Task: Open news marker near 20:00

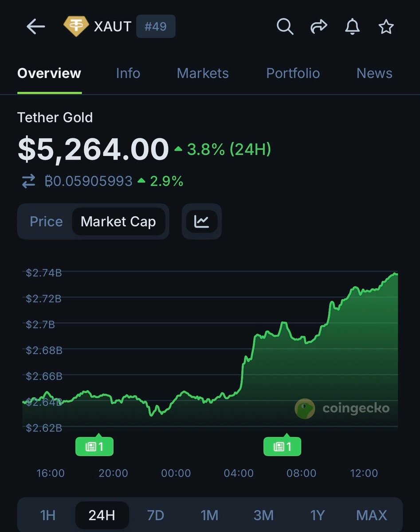Action: click(94, 446)
